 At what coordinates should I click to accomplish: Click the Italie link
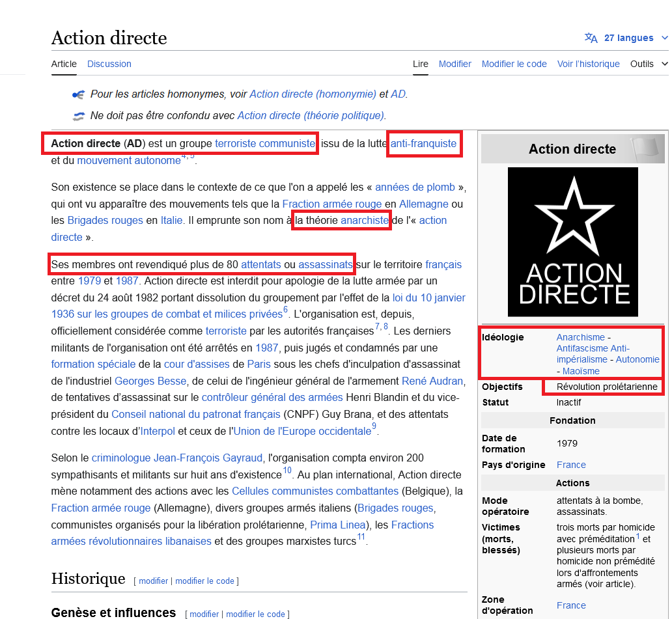(x=171, y=220)
